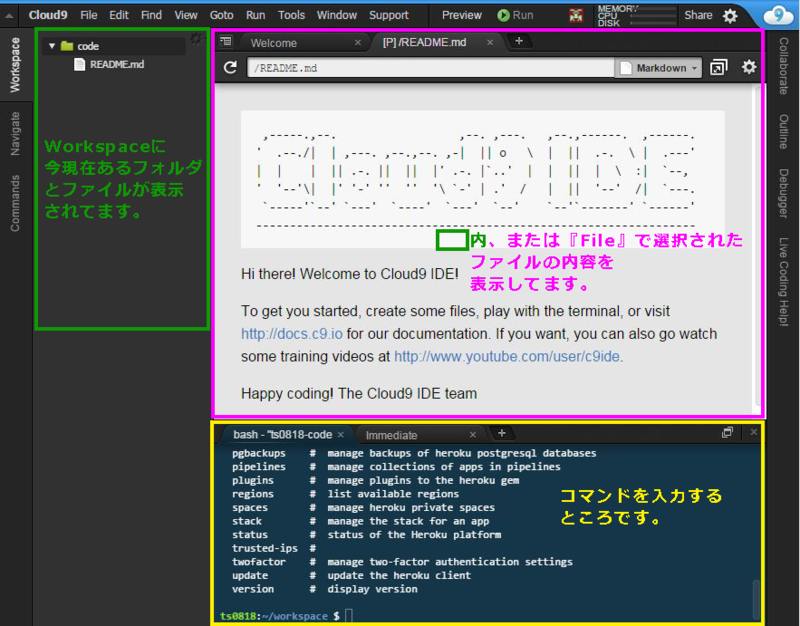800x626 pixels.
Task: Open the View menu
Action: tap(186, 15)
